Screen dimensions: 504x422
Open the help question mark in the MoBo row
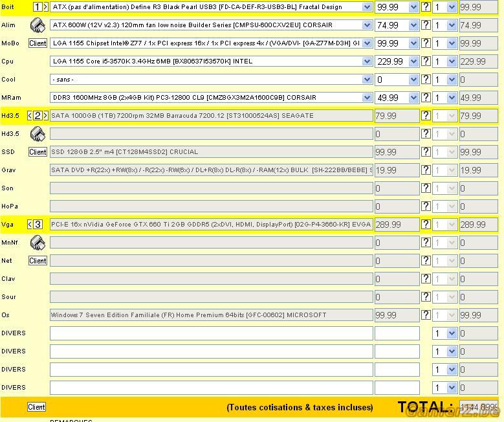pos(426,43)
